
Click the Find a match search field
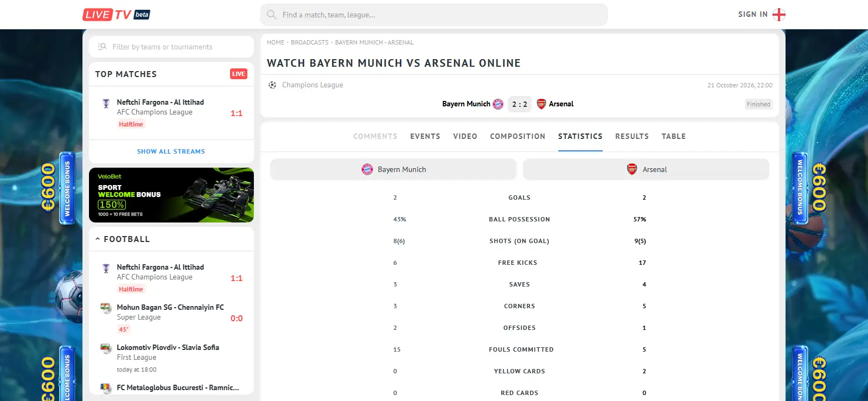434,15
